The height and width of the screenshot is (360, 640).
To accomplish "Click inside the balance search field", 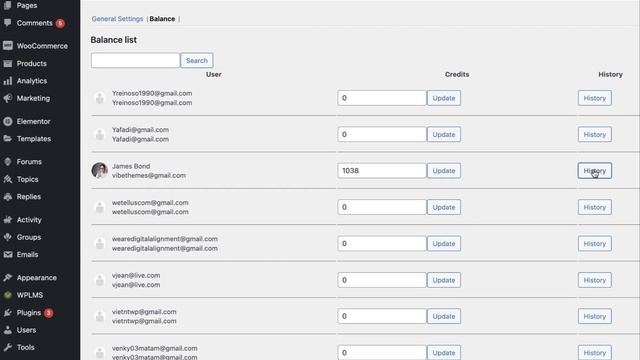I will 135,60.
